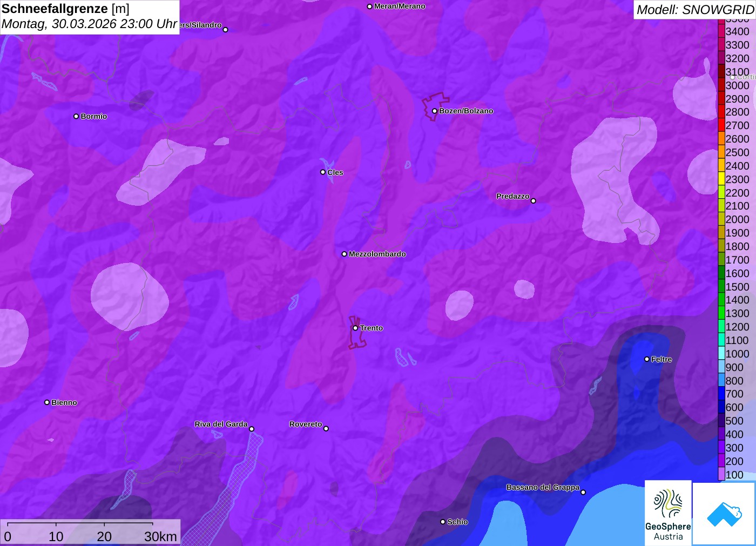Click the Meran/Merano city marker
The image size is (756, 546).
pos(369,6)
